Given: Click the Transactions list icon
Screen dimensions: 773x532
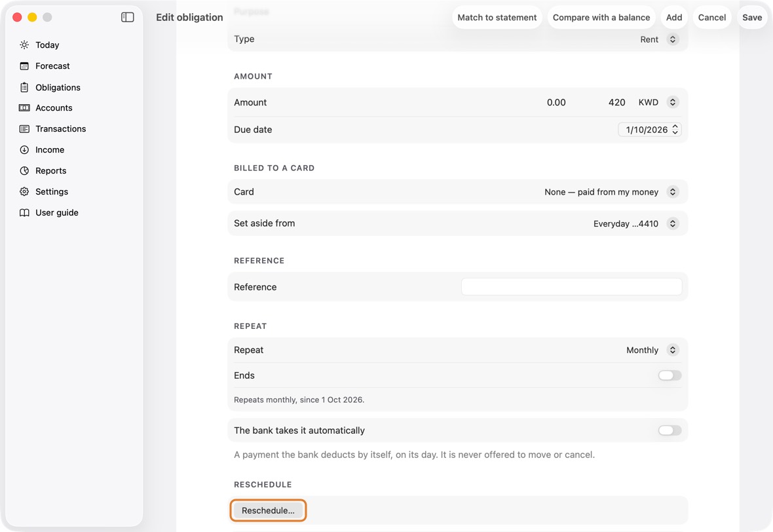Looking at the screenshot, I should pos(24,128).
